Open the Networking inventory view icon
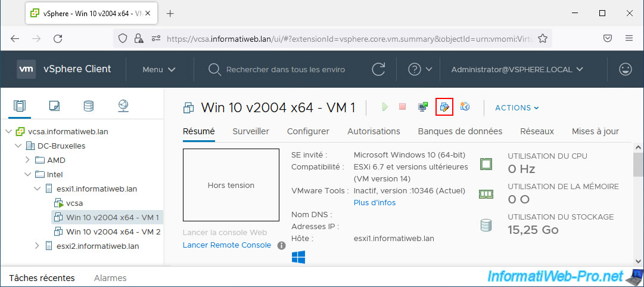 [x=123, y=106]
